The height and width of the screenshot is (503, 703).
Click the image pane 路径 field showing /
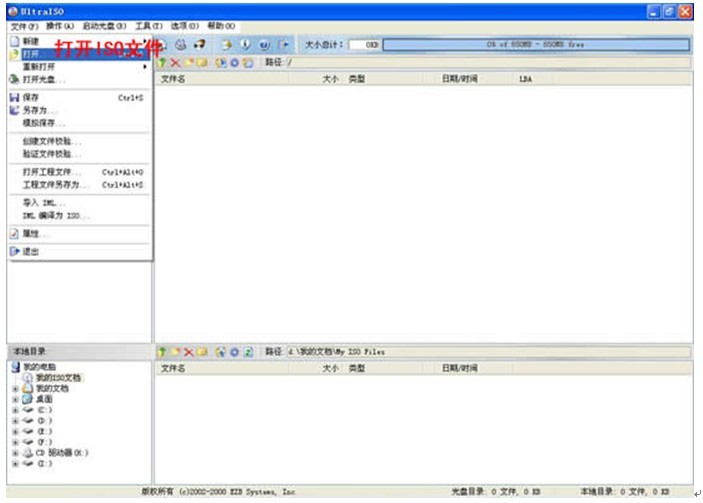pyautogui.click(x=488, y=63)
